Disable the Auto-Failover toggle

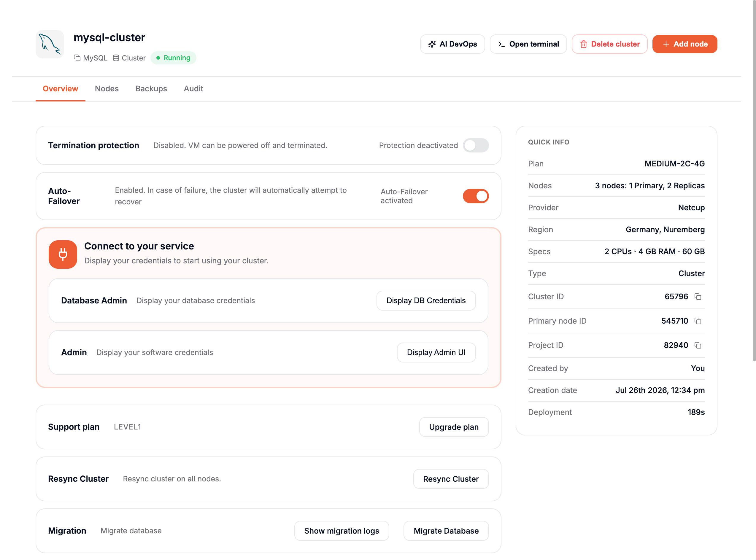(x=476, y=196)
